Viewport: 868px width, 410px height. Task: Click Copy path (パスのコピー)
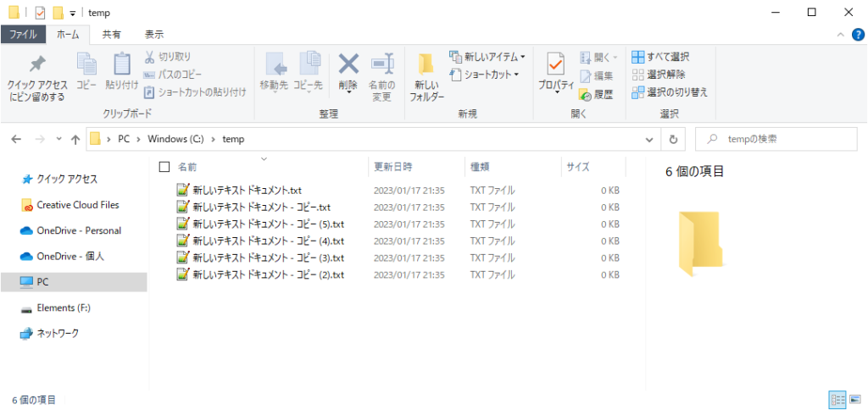coord(173,75)
